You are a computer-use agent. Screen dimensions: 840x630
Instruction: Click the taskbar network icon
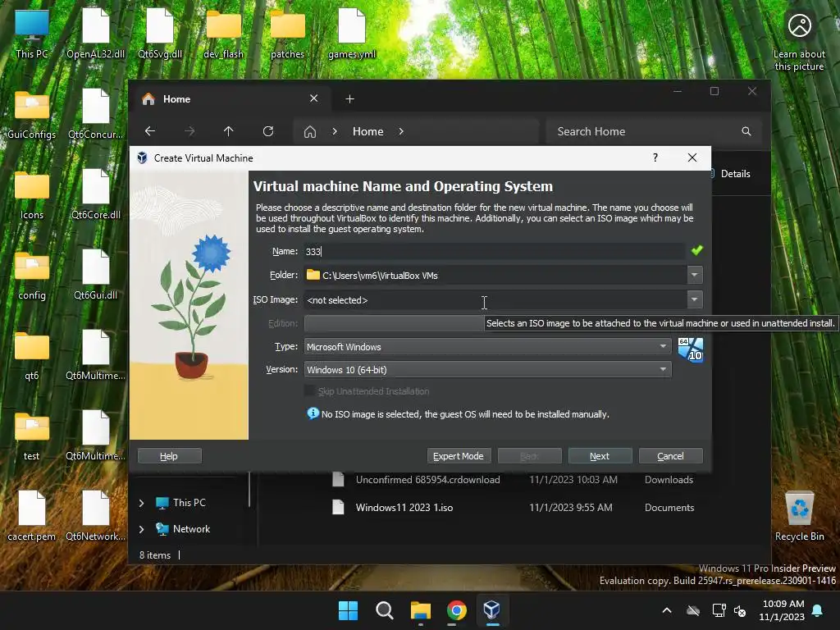[x=719, y=610]
